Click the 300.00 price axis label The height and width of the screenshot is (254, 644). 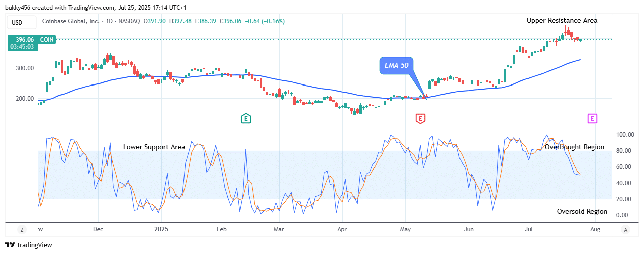(x=25, y=68)
